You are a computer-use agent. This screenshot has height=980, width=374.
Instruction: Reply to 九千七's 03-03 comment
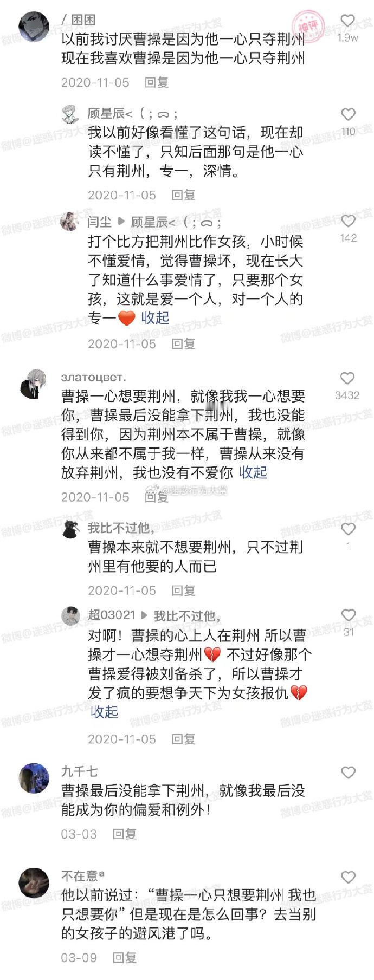(124, 834)
